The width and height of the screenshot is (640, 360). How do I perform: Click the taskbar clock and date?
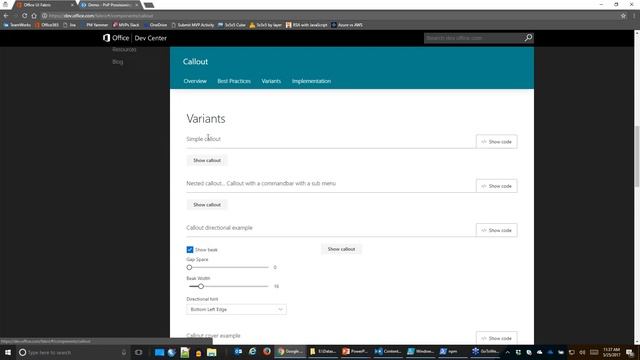coord(611,352)
